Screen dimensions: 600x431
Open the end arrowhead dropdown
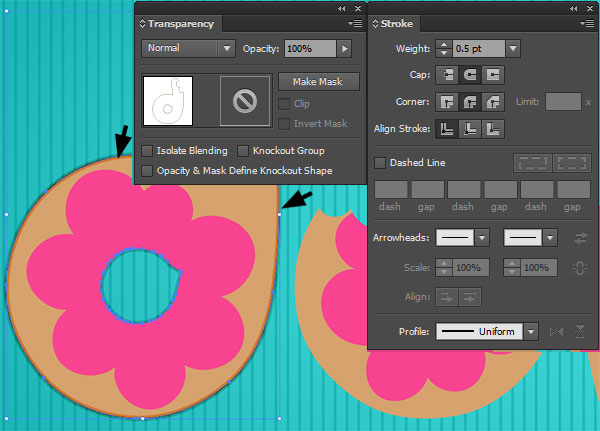[x=550, y=238]
